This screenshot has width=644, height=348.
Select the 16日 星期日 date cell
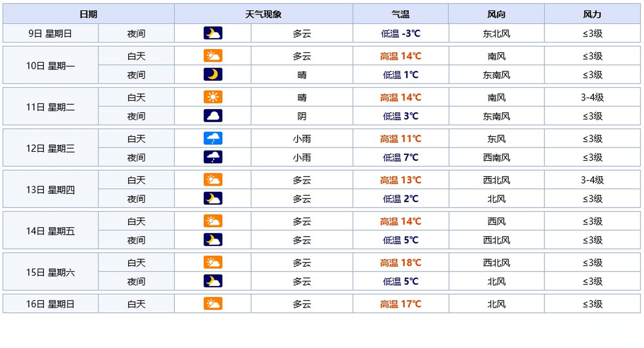pos(50,304)
